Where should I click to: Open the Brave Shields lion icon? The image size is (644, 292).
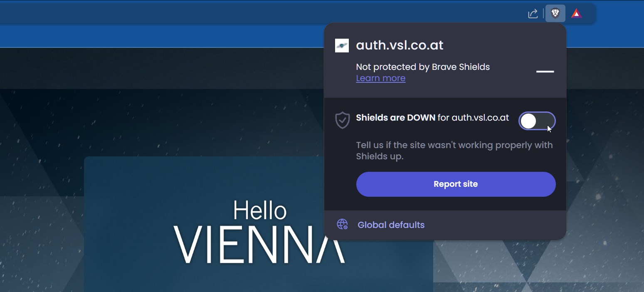pos(555,13)
